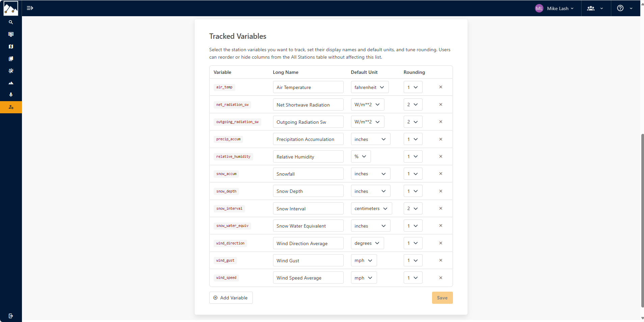Click Add Variable button

(x=231, y=298)
